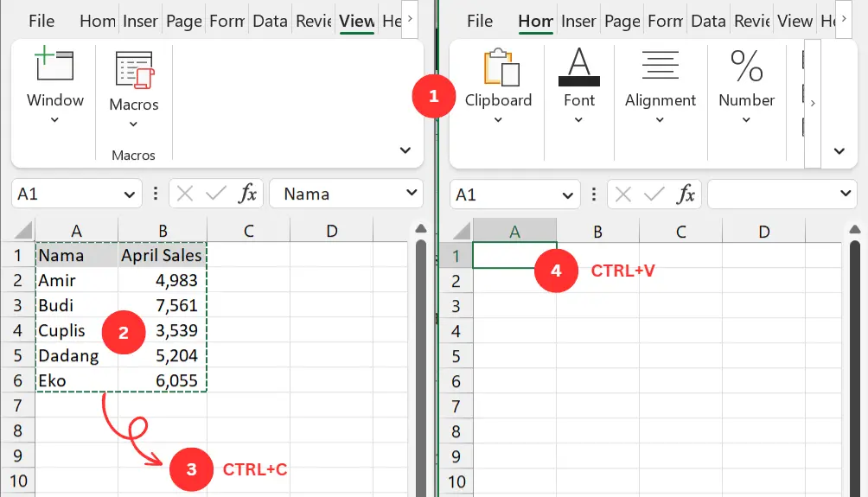Click the left window vertical scrollbar
Viewport: 868px width, 497px height.
420,363
